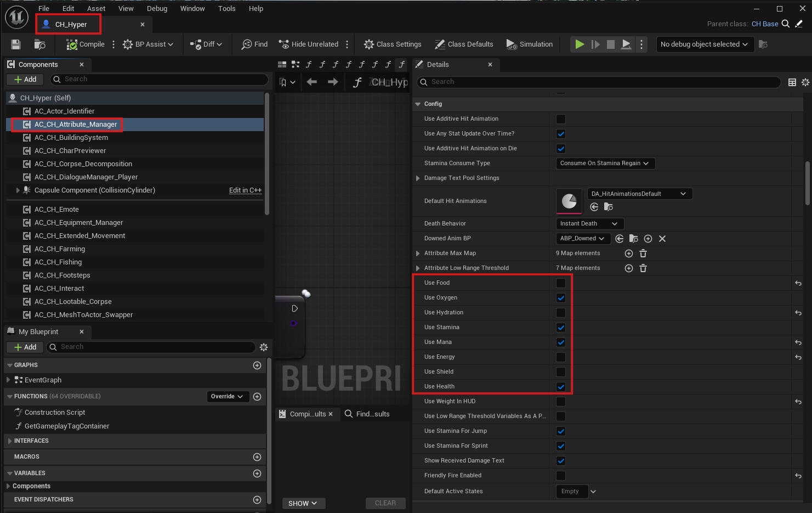Select AC_Actor_Identifier component
The height and width of the screenshot is (513, 812).
click(64, 111)
